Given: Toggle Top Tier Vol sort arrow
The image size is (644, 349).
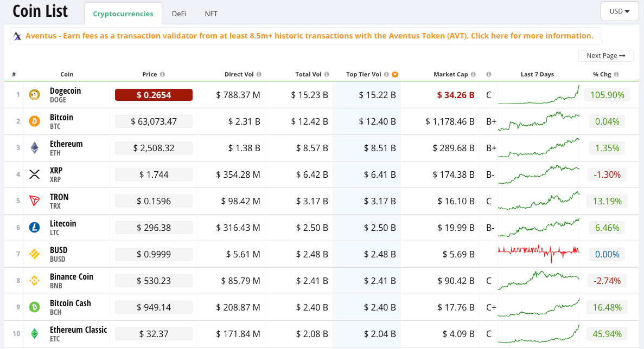Looking at the screenshot, I should coord(394,74).
